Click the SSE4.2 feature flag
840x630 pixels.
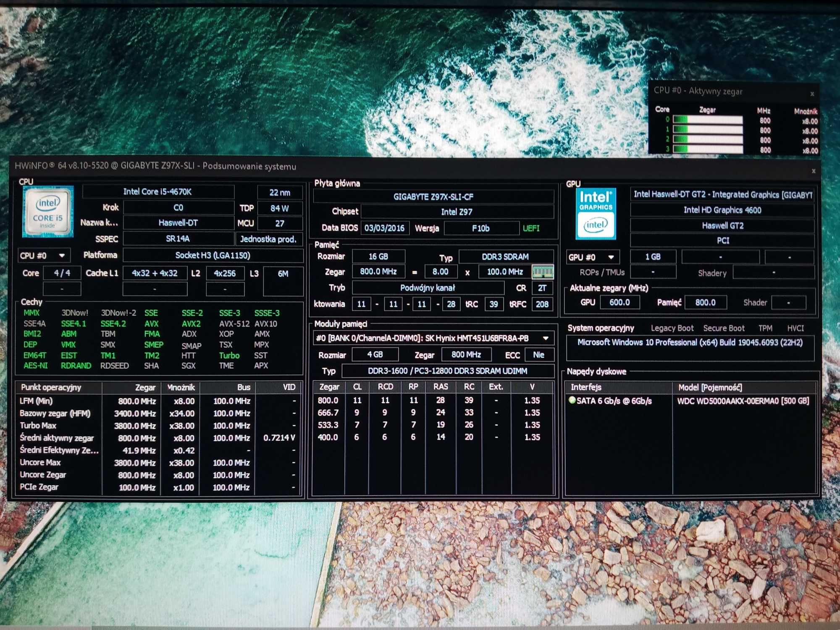(113, 324)
